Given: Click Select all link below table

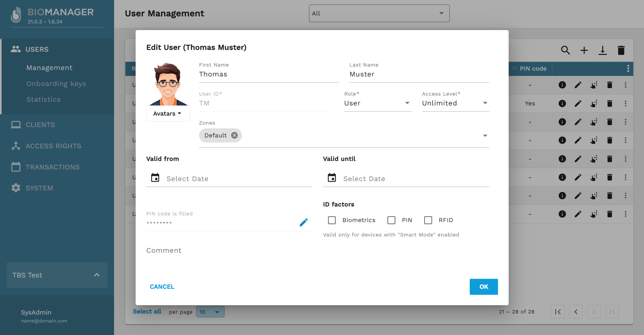Looking at the screenshot, I should 147,312.
